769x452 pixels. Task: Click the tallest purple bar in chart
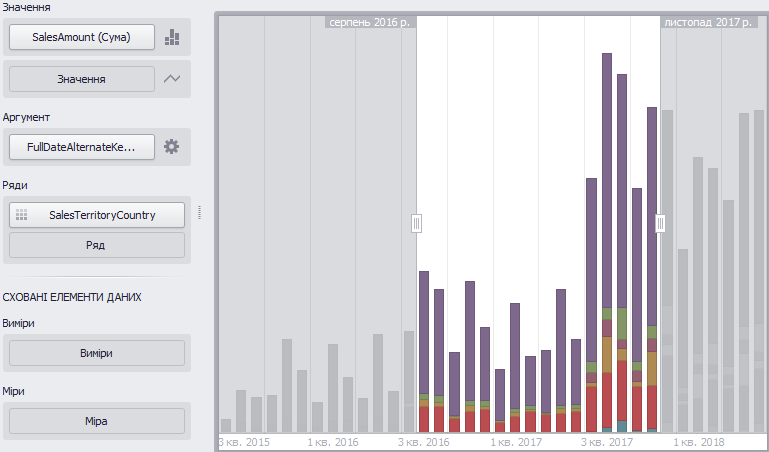pyautogui.click(x=607, y=180)
